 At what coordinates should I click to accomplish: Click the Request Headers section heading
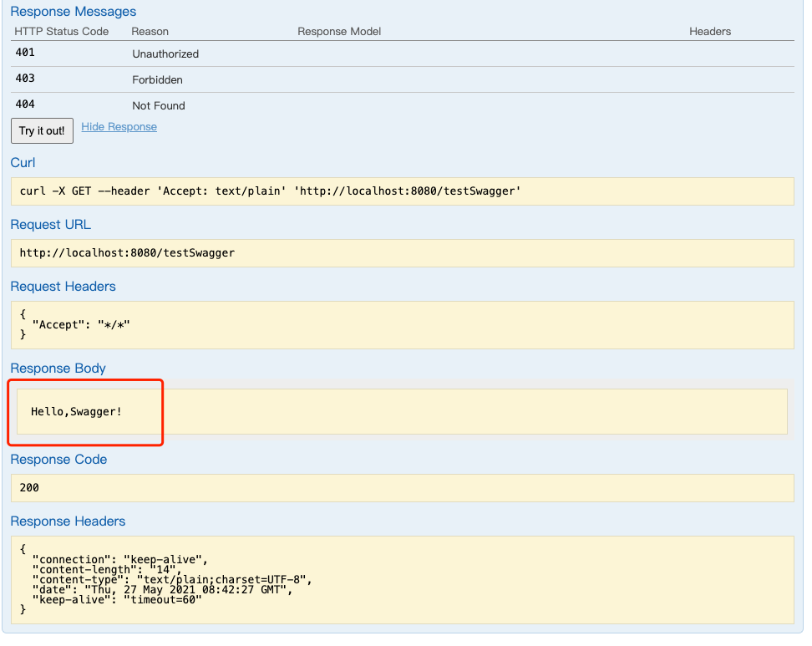(x=63, y=287)
